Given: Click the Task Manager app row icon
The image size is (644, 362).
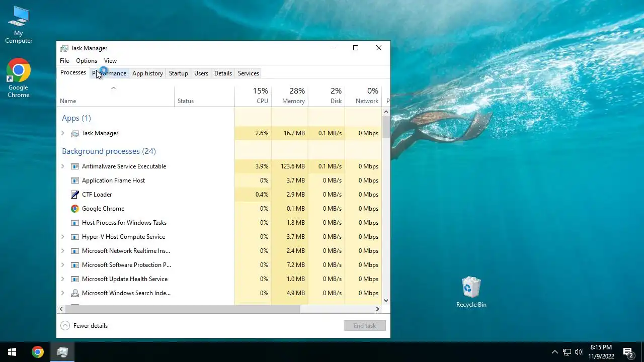Looking at the screenshot, I should 75,133.
